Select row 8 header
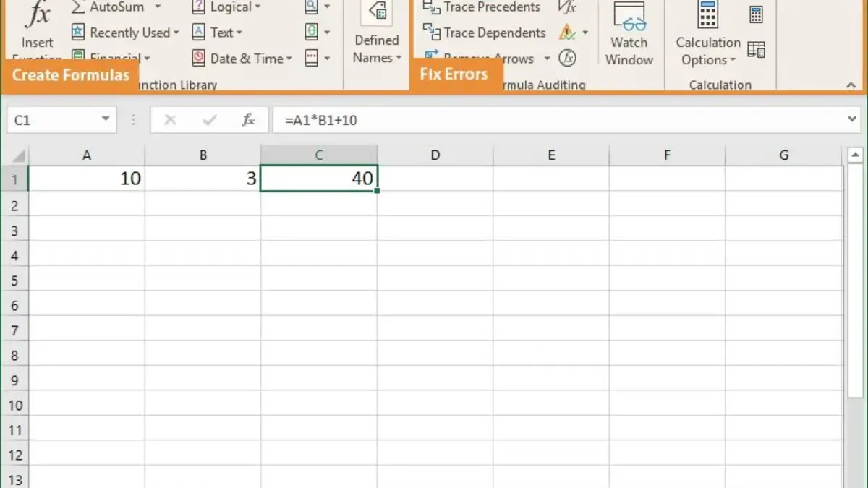Image resolution: width=868 pixels, height=488 pixels. click(x=14, y=355)
